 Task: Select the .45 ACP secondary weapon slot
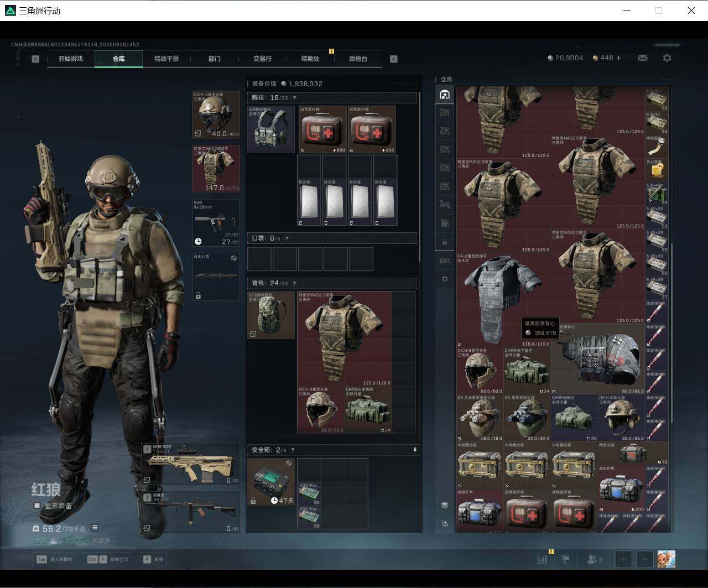point(191,512)
